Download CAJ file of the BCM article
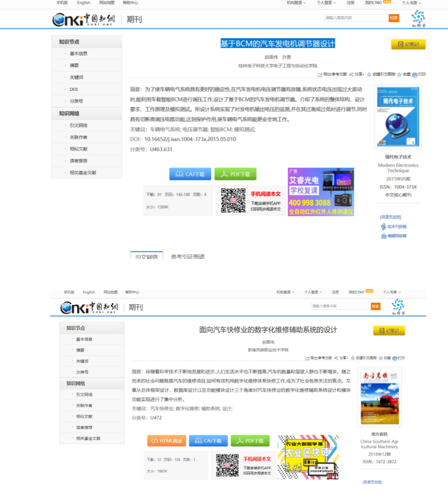Screen dimensions: 448x497 [190, 174]
